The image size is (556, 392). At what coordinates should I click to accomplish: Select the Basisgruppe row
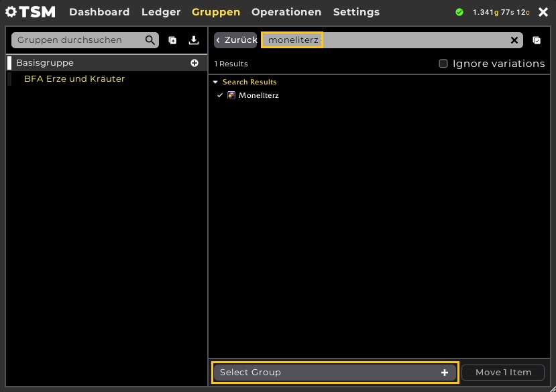coord(107,63)
